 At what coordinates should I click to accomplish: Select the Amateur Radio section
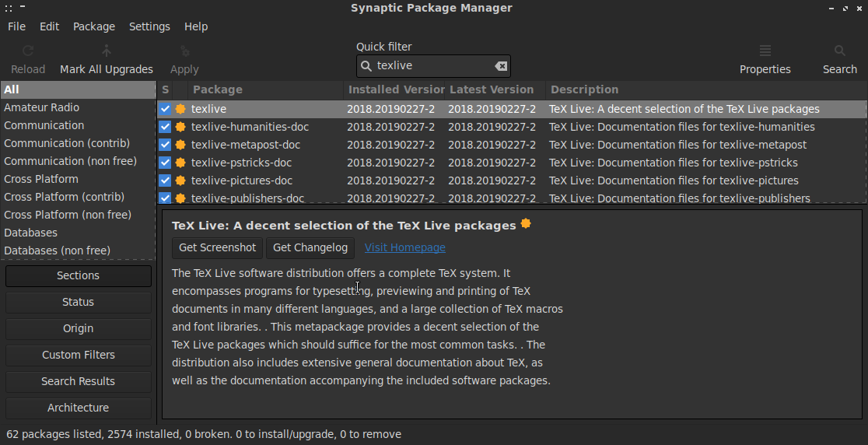point(78,107)
